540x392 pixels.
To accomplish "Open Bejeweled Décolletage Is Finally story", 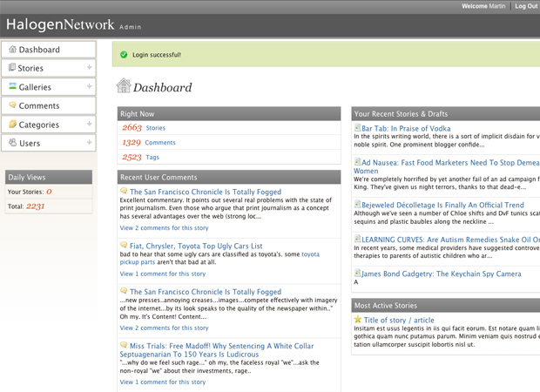I will pos(442,205).
